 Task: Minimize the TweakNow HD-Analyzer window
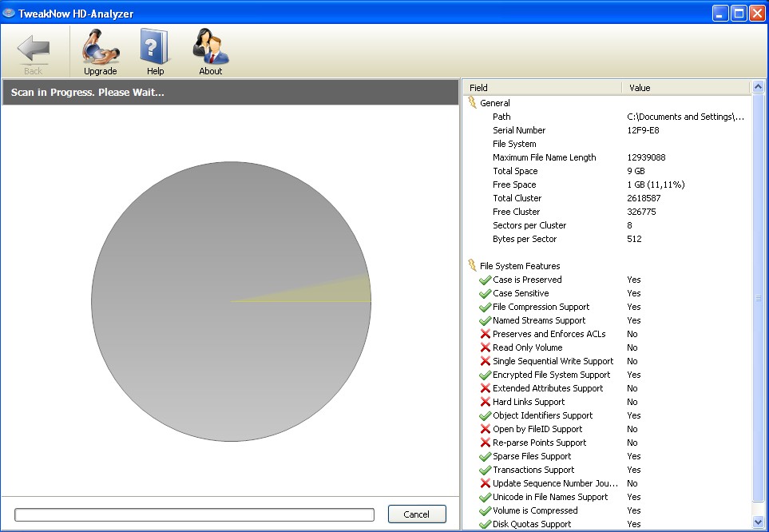click(x=720, y=14)
